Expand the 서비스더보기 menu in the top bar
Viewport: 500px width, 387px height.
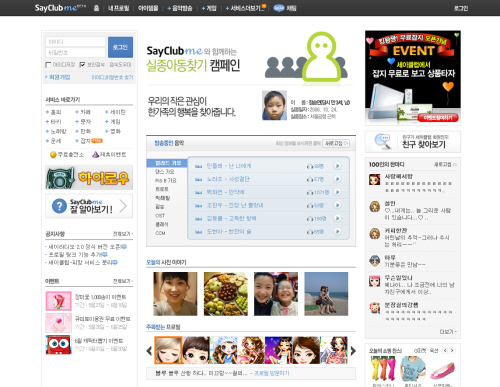coord(245,8)
